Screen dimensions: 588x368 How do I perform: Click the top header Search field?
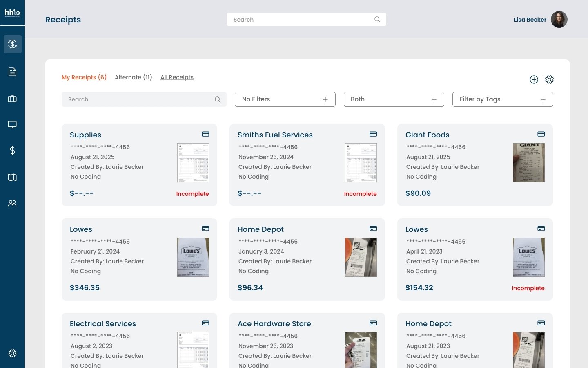[302, 20]
